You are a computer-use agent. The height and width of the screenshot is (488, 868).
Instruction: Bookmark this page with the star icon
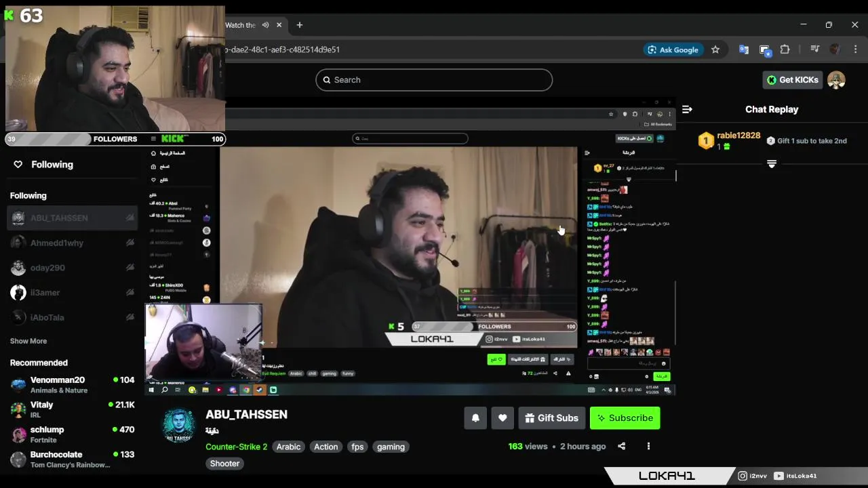point(715,49)
